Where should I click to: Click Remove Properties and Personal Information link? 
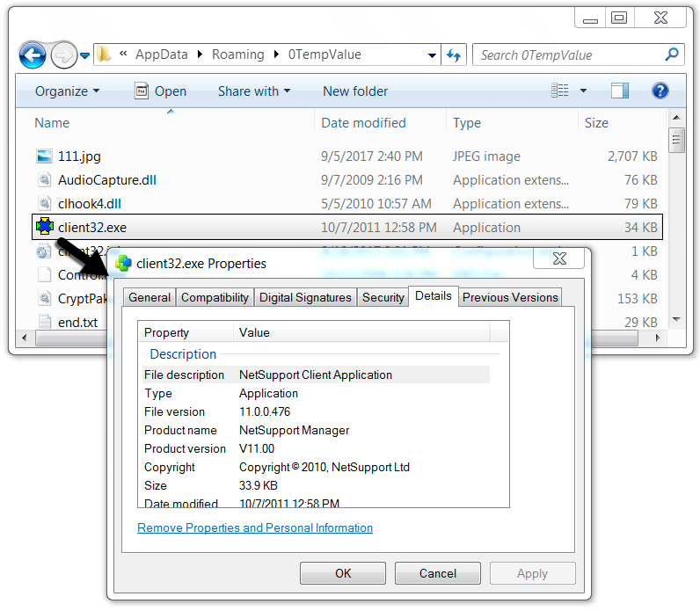point(255,527)
